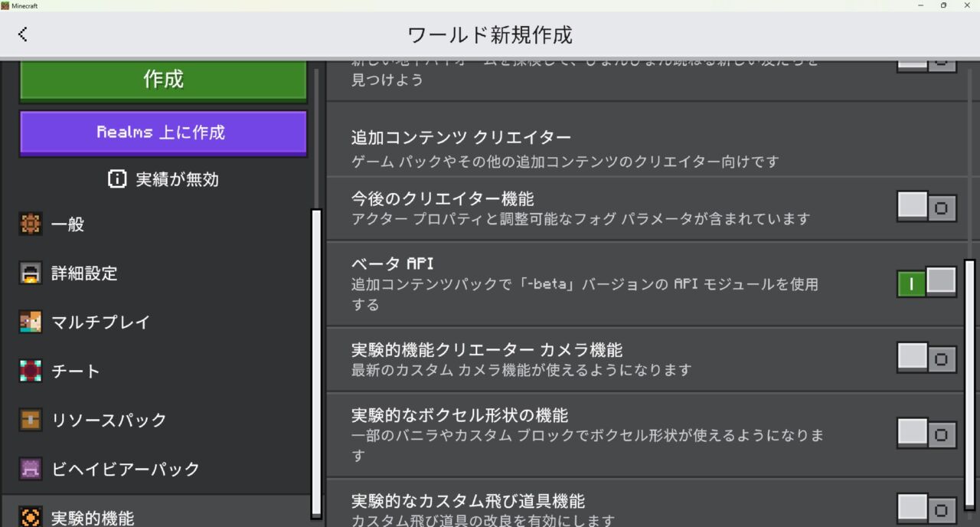Click the 実験的機能クリエーター カメラ機能 label
The width and height of the screenshot is (980, 527).
click(487, 350)
